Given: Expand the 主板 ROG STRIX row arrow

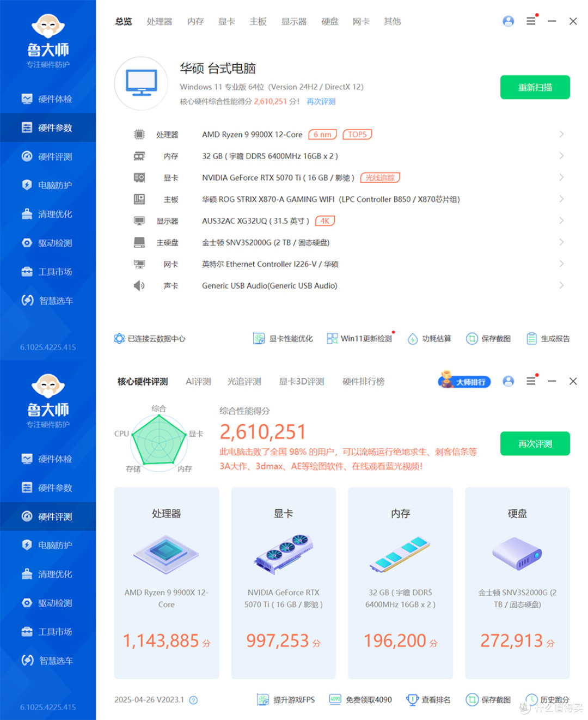Looking at the screenshot, I should coord(561,199).
